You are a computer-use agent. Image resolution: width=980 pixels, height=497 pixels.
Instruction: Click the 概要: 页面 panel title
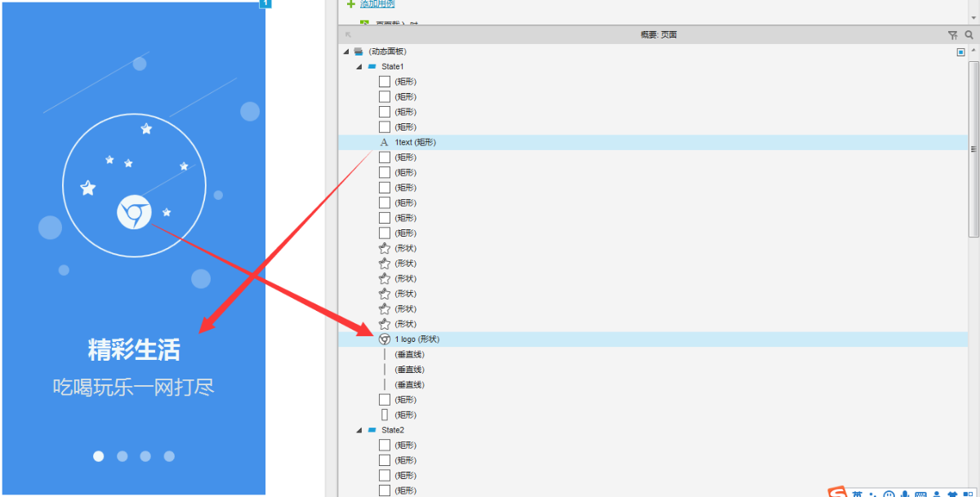pyautogui.click(x=658, y=35)
